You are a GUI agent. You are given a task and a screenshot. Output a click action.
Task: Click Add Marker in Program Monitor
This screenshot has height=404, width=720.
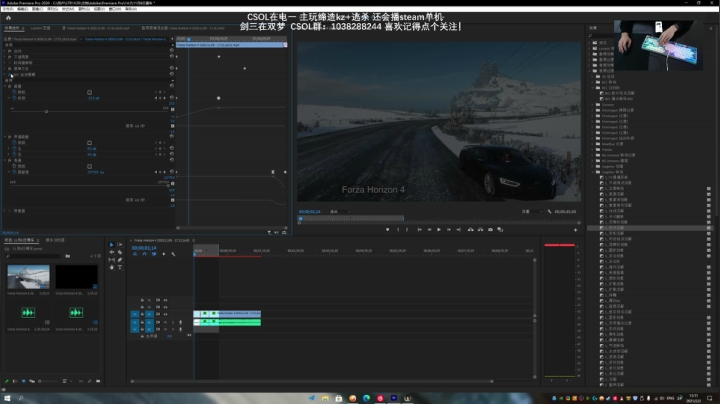[388, 230]
